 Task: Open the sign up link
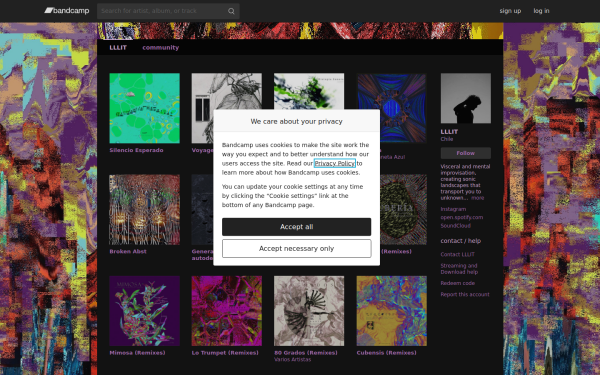click(x=510, y=11)
